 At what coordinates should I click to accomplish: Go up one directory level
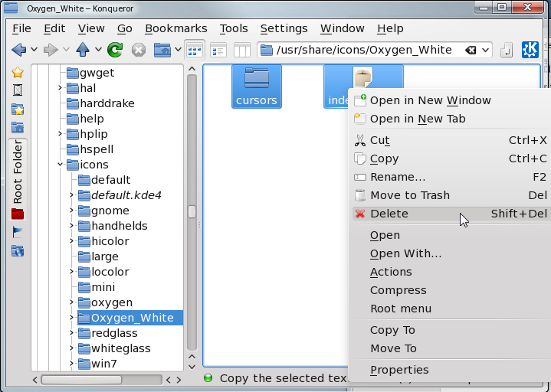click(83, 50)
